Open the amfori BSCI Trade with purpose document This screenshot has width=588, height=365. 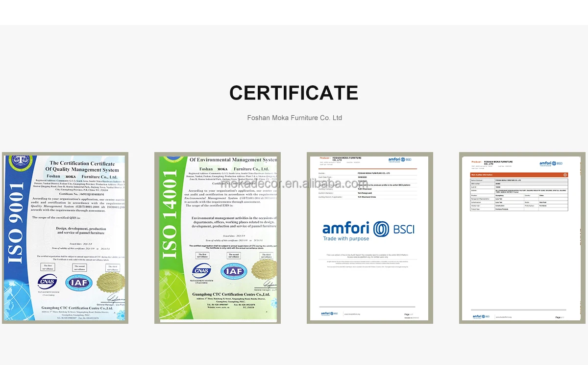[x=370, y=238]
